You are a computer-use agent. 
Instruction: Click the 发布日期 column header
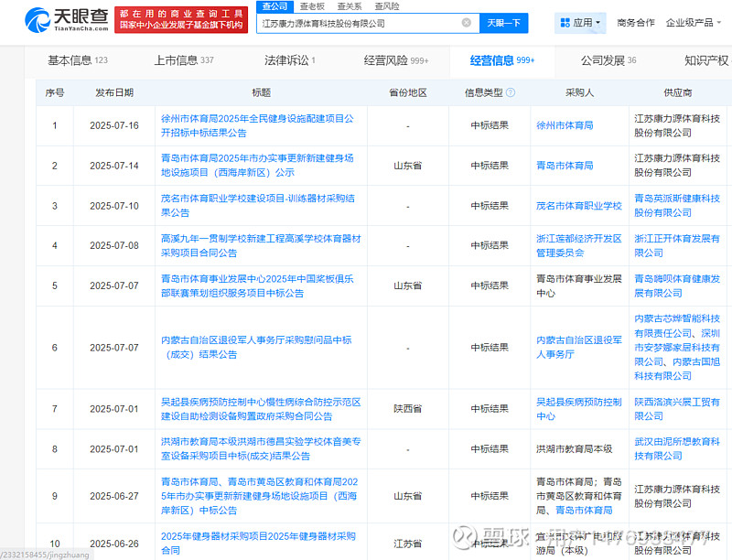(x=114, y=92)
